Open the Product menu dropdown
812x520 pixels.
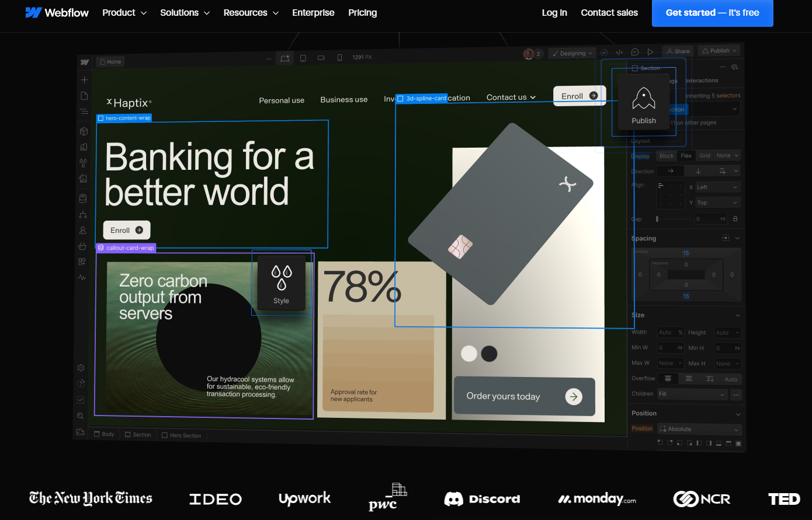124,13
